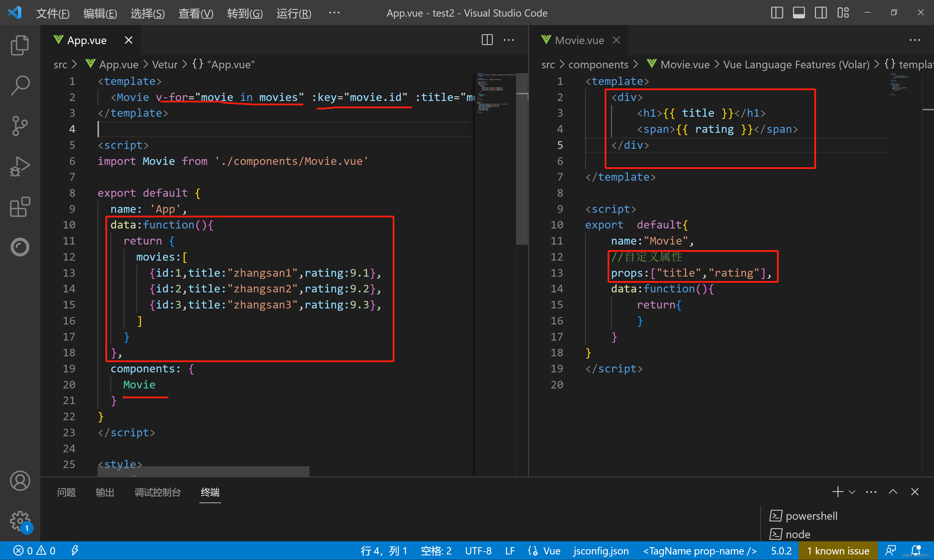Open Source Control view in activity bar

click(20, 126)
